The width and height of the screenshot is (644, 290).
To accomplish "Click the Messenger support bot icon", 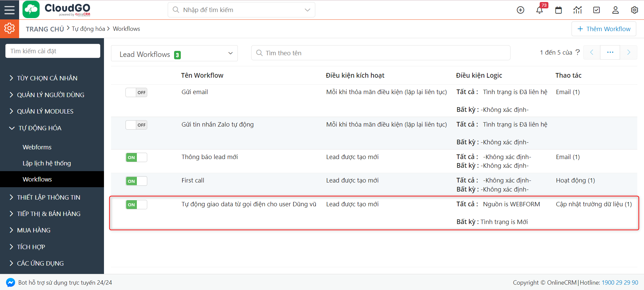I will coord(10,283).
